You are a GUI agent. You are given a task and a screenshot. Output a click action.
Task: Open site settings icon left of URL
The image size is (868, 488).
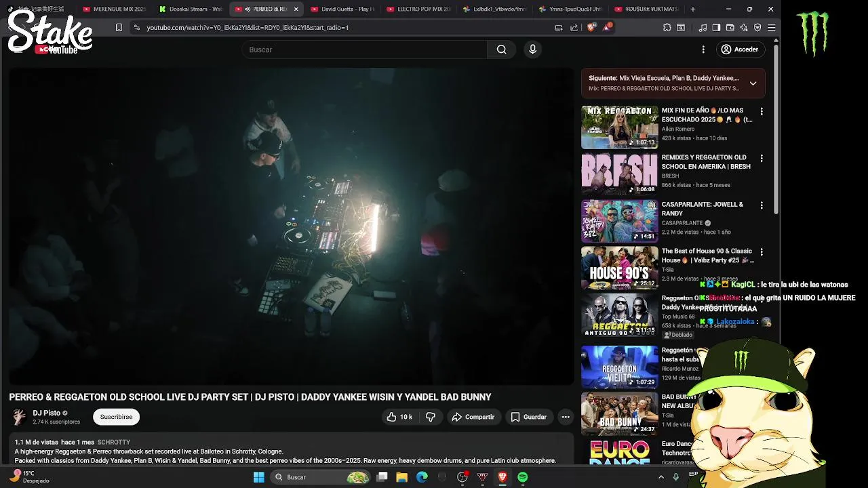[x=137, y=28]
